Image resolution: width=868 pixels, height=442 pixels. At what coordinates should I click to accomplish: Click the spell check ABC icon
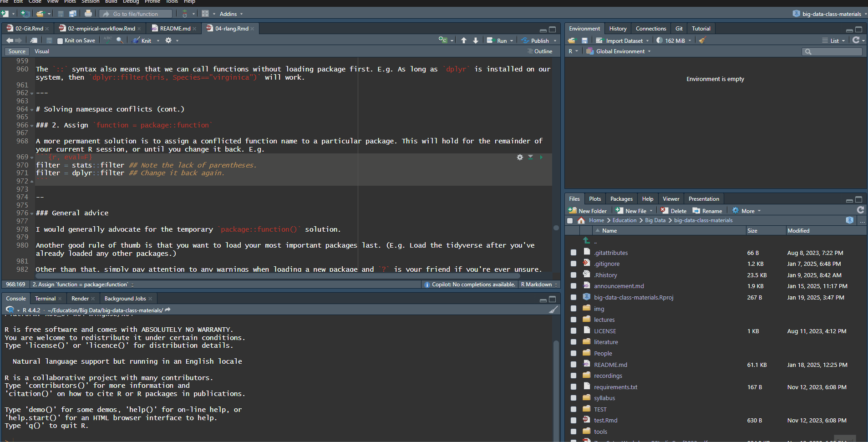(x=107, y=40)
